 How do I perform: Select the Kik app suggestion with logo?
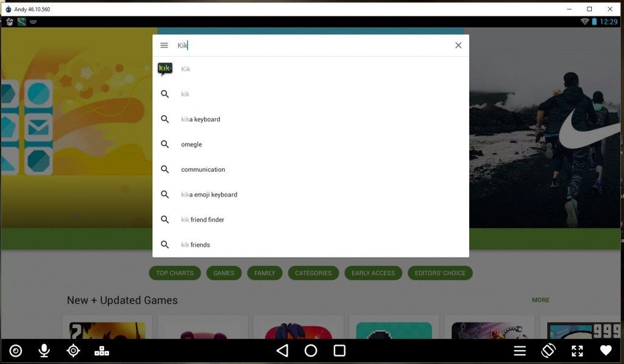[185, 69]
